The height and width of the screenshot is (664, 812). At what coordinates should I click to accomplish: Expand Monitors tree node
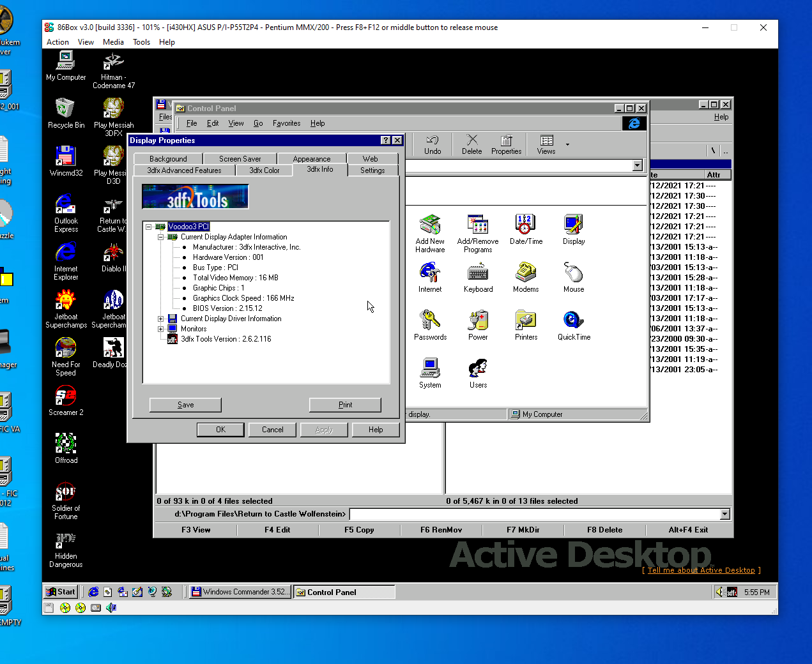pyautogui.click(x=161, y=329)
